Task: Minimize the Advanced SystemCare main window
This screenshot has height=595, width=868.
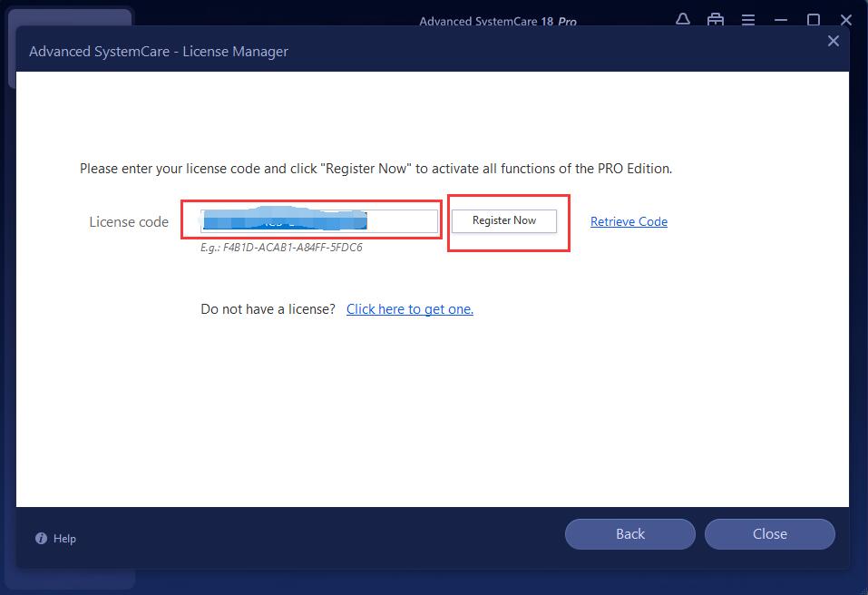Action: [781, 20]
